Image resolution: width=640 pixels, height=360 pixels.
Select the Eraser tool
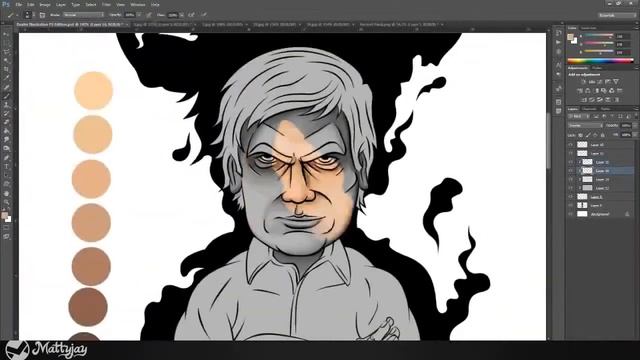(x=7, y=122)
